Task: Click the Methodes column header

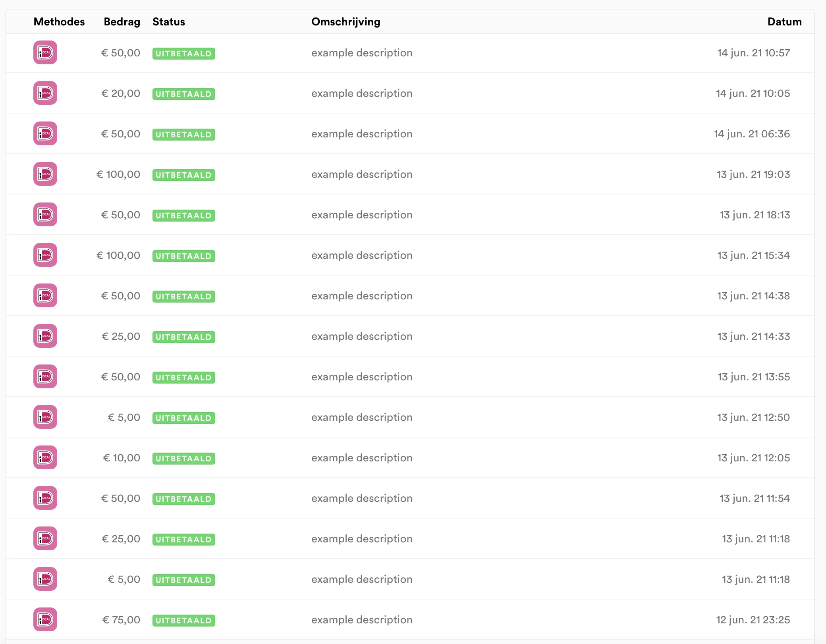Action: click(x=59, y=21)
